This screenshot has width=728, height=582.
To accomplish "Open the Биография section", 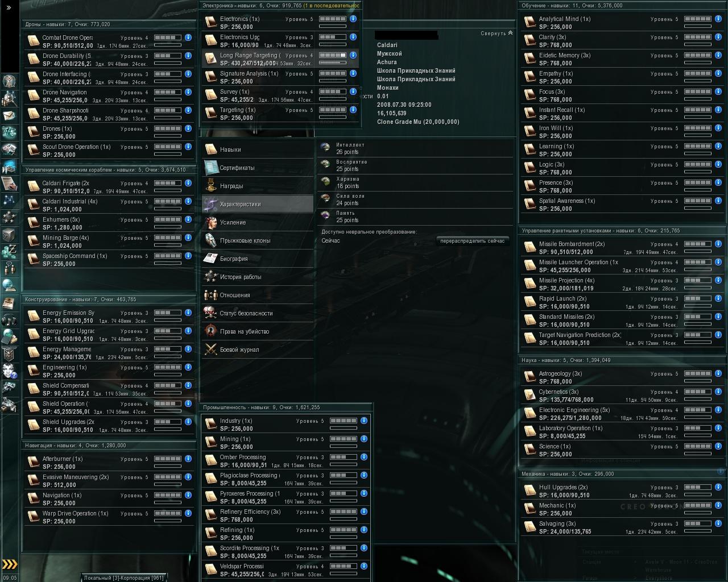I will tap(258, 259).
